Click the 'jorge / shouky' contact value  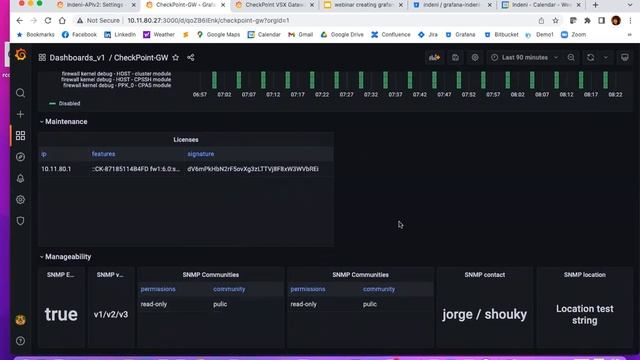[484, 314]
